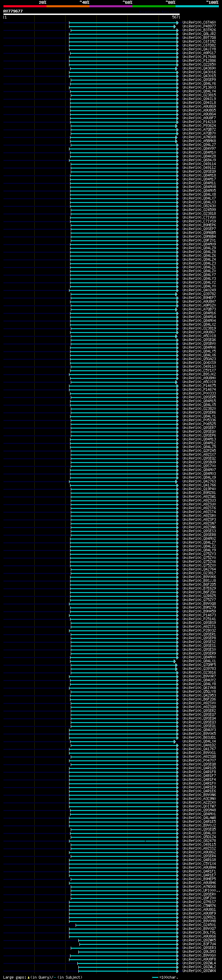
Task: Open hit UniRef100_C6TIM2
Action: (x=199, y=41)
